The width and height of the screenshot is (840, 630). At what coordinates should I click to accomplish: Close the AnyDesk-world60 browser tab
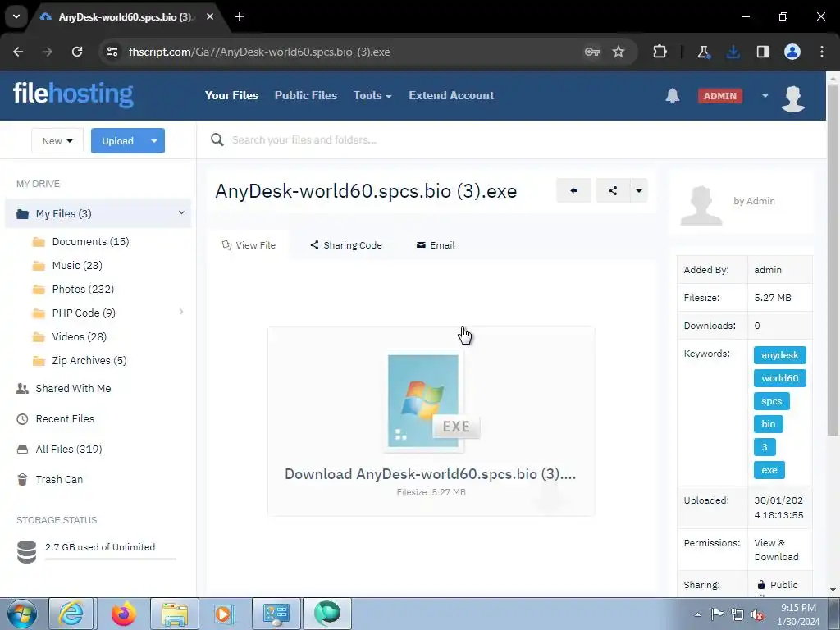tap(210, 16)
